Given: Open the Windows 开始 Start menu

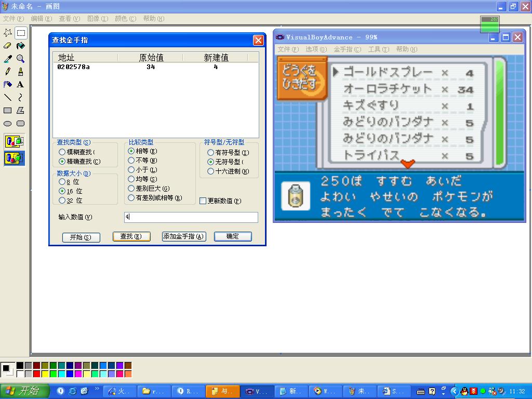Looking at the screenshot, I should (x=25, y=391).
